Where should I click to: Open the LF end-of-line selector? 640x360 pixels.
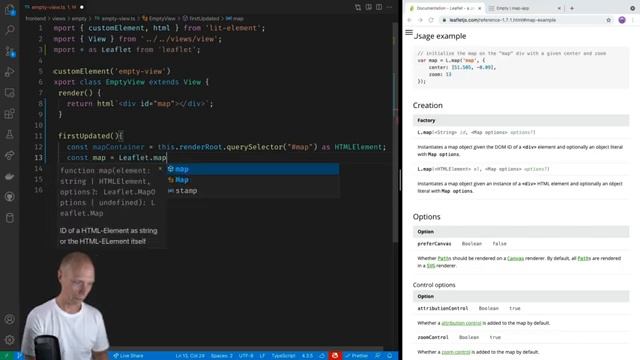coord(262,356)
